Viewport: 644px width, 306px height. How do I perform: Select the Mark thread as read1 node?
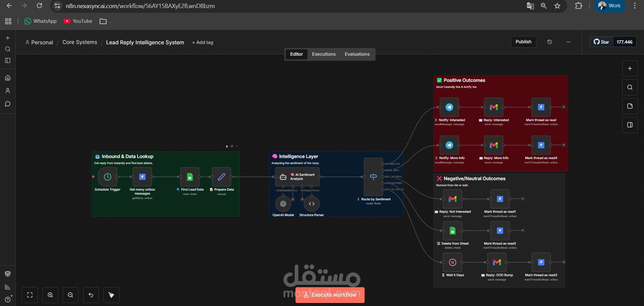point(500,199)
